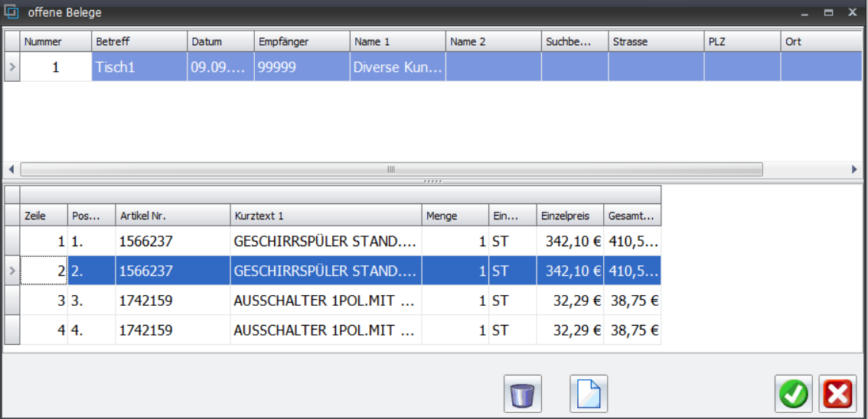Sort by the Einzelpreis column header
868x419 pixels.
(569, 216)
